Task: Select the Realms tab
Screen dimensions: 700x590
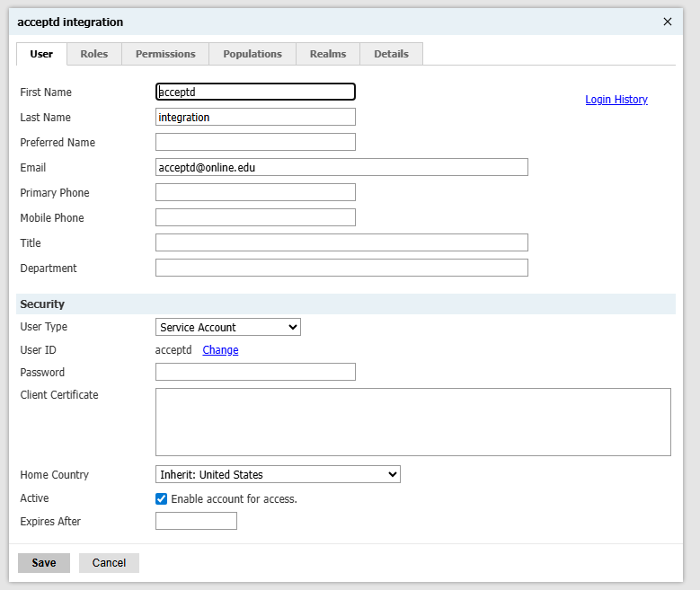Action: point(328,54)
